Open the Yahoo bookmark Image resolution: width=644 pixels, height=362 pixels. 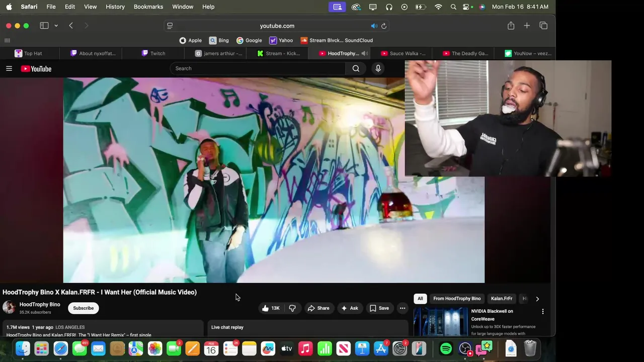click(x=281, y=40)
